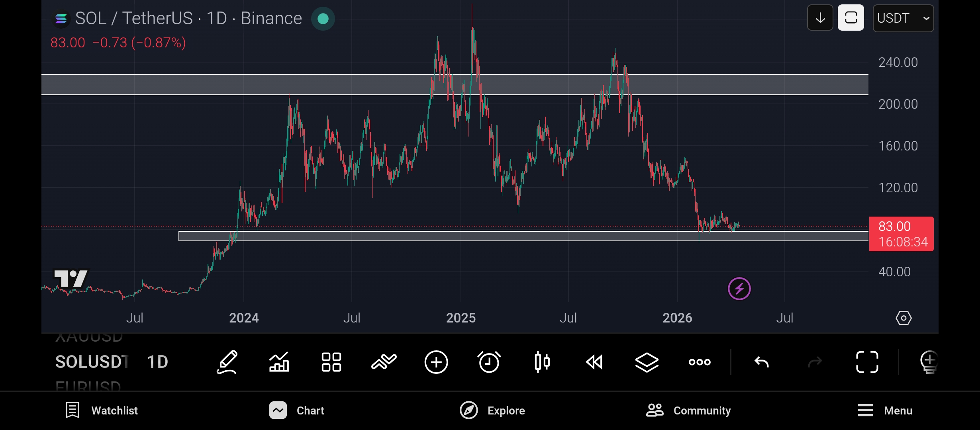This screenshot has height=430, width=980.
Task: Undo the last chart action
Action: tap(762, 362)
